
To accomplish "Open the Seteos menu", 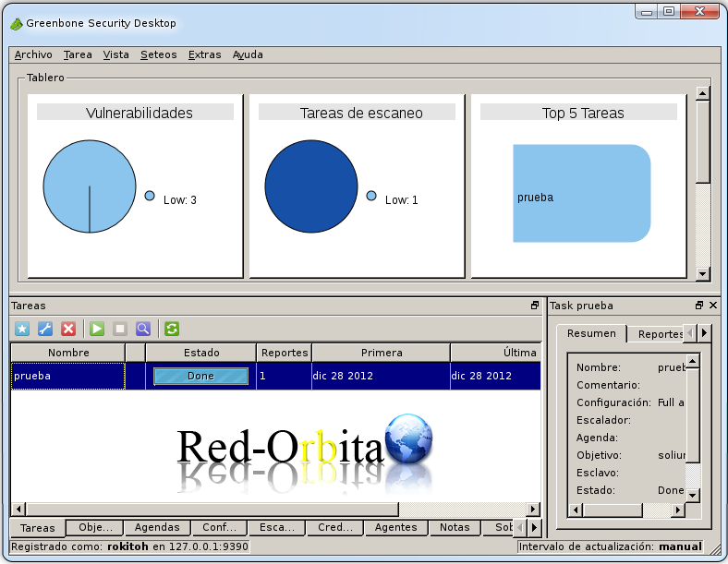I will (x=158, y=54).
